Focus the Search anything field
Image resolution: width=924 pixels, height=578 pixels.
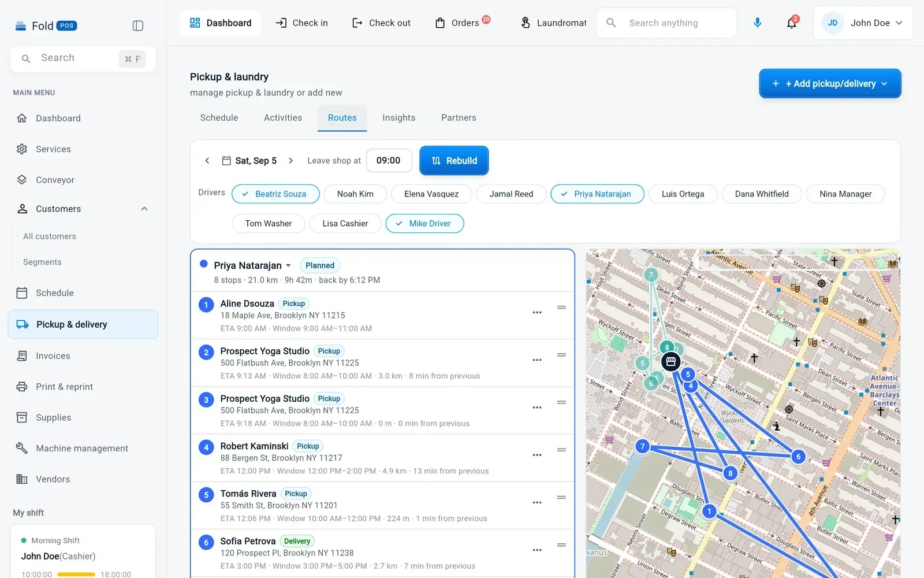click(666, 23)
